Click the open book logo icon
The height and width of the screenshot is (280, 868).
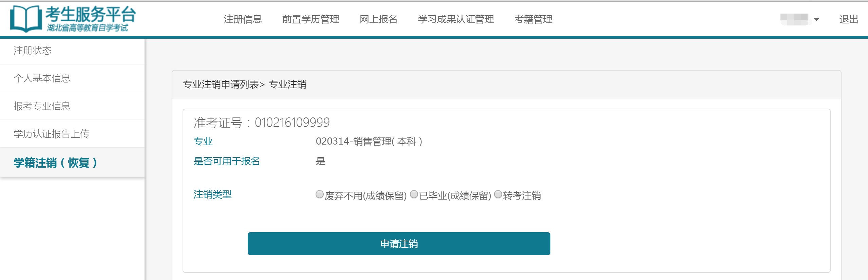tap(26, 19)
